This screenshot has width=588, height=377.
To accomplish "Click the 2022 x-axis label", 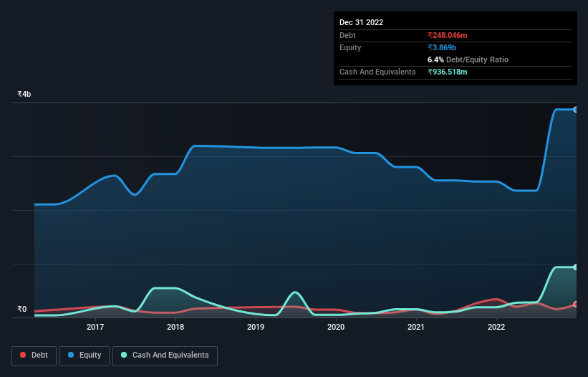I will [496, 327].
